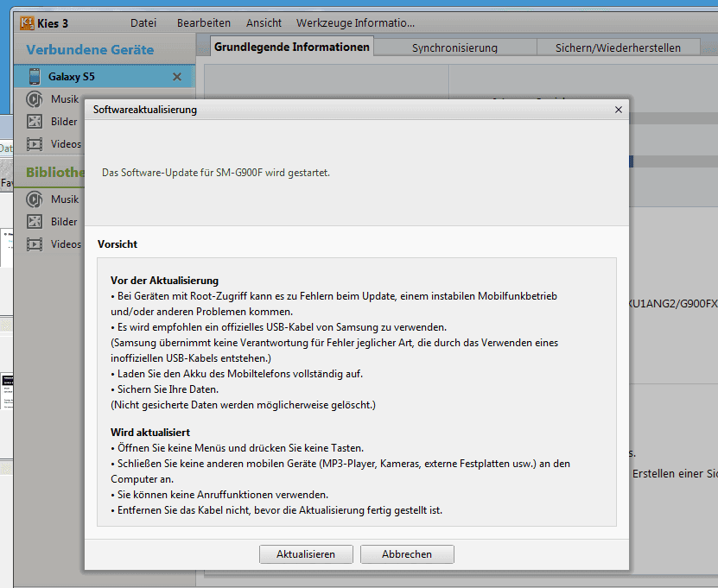Open the Datei menu
This screenshot has height=588, width=718.
click(143, 22)
